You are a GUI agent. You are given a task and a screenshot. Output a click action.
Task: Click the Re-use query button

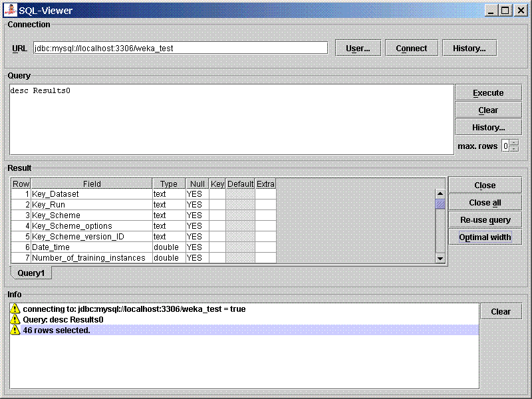click(x=485, y=220)
